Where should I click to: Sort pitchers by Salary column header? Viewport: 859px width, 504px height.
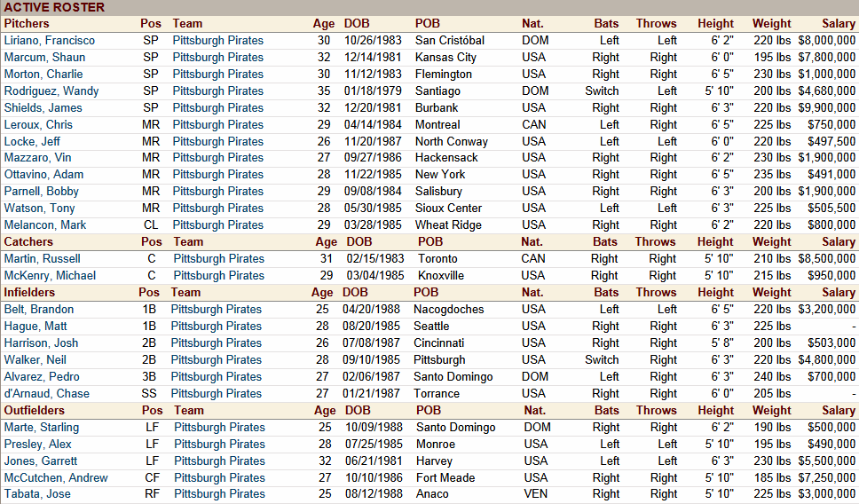[x=839, y=24]
